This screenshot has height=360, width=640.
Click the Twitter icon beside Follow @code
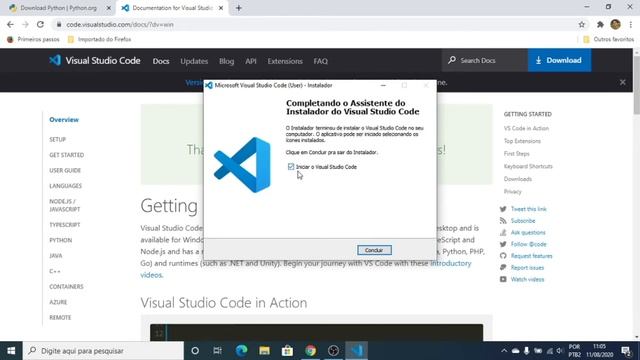503,244
